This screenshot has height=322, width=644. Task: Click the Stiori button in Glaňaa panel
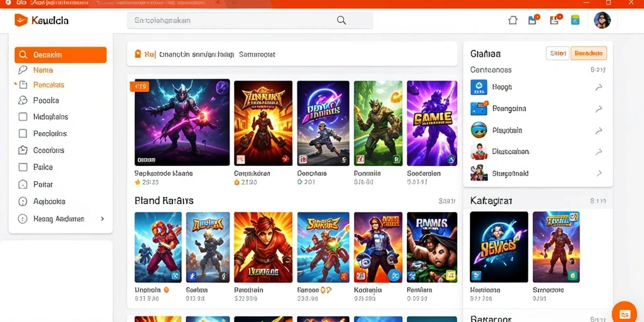tap(557, 53)
